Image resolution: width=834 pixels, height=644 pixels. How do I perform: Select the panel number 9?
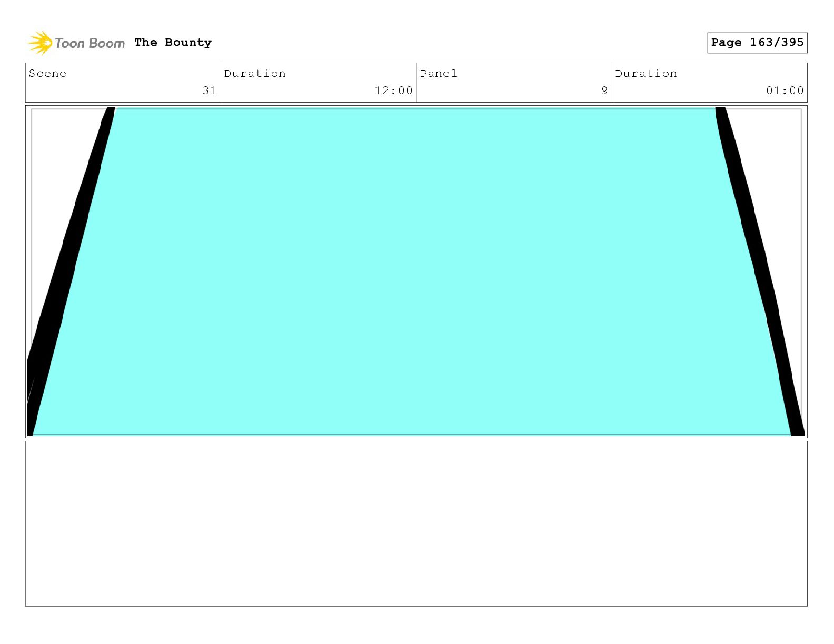tap(604, 90)
